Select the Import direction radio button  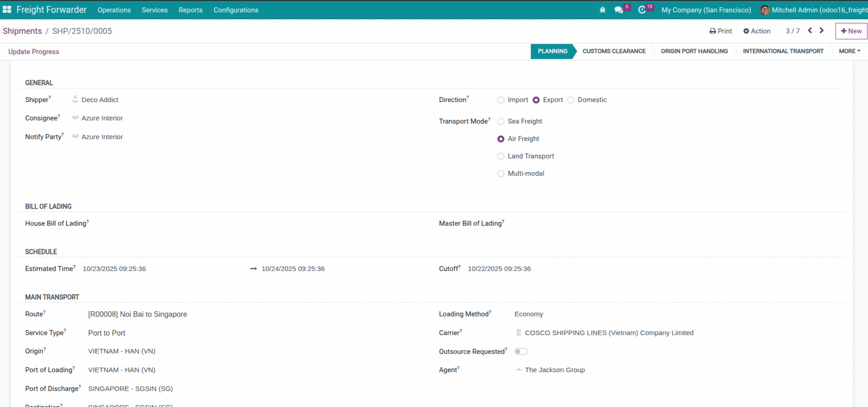click(x=500, y=100)
